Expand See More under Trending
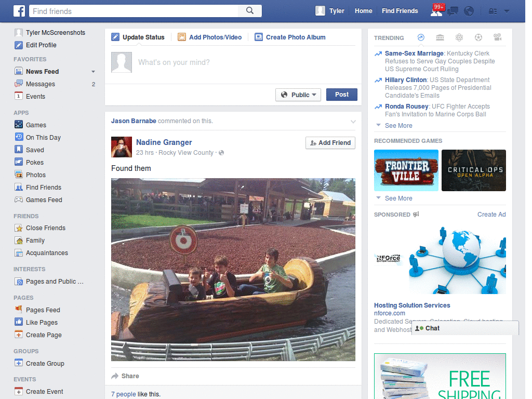This screenshot has width=532, height=399. pos(398,126)
